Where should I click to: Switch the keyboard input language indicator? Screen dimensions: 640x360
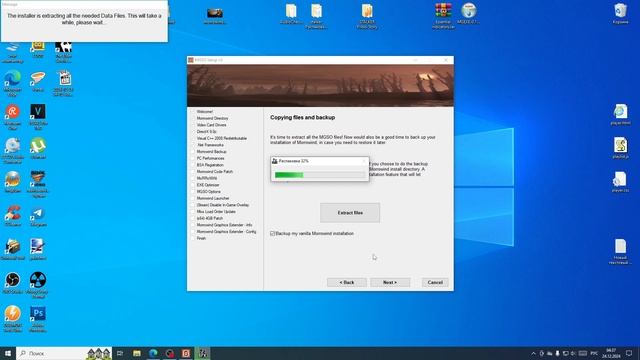click(x=594, y=353)
